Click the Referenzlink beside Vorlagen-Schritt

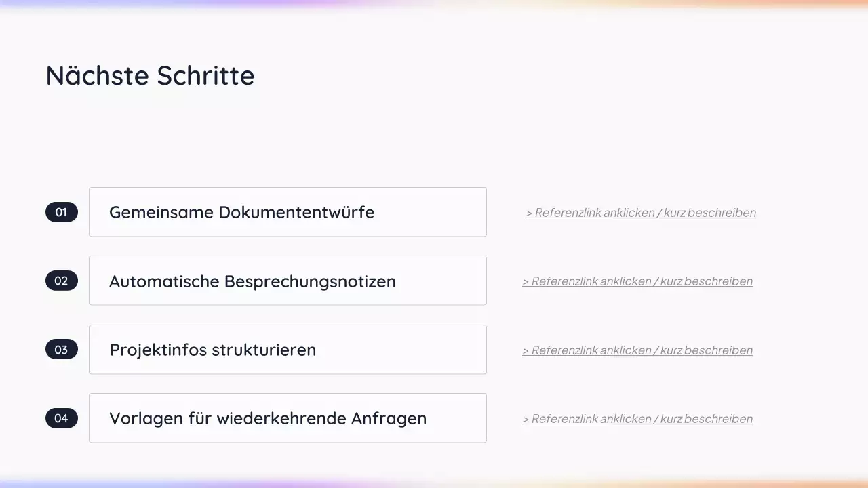point(637,418)
